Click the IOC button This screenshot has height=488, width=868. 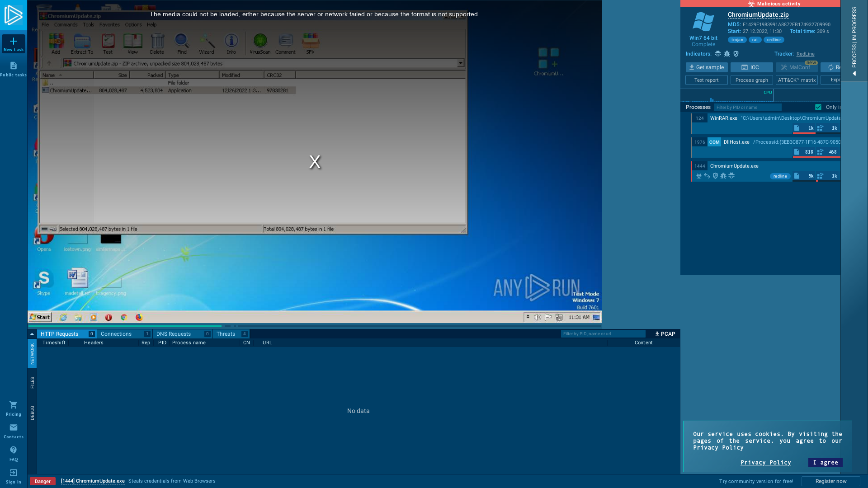(x=752, y=67)
